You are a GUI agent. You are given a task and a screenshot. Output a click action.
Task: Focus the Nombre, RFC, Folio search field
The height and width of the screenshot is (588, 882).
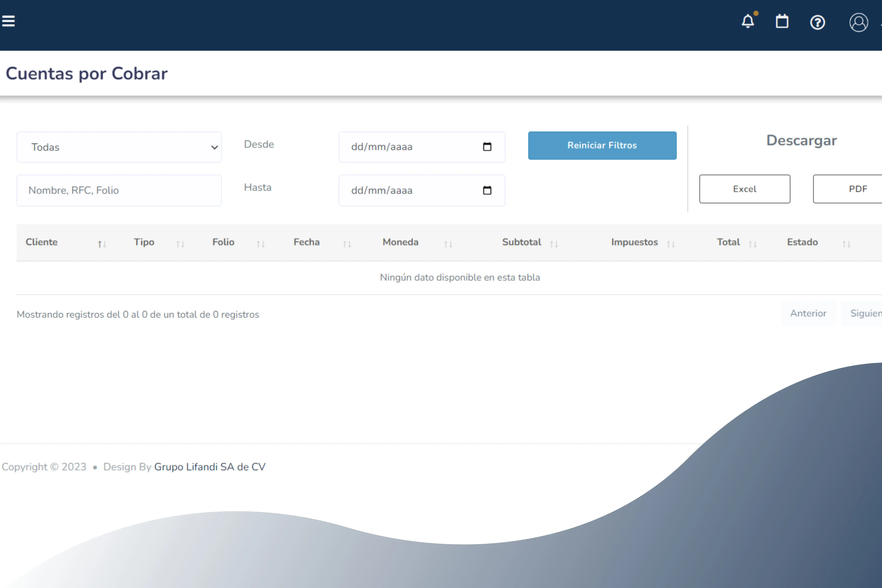(119, 190)
